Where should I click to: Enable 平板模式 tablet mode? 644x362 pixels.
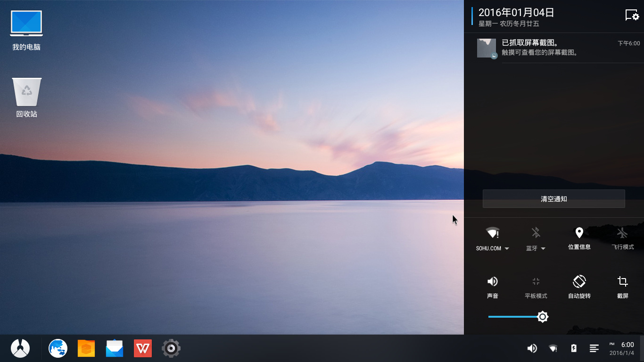point(536,287)
